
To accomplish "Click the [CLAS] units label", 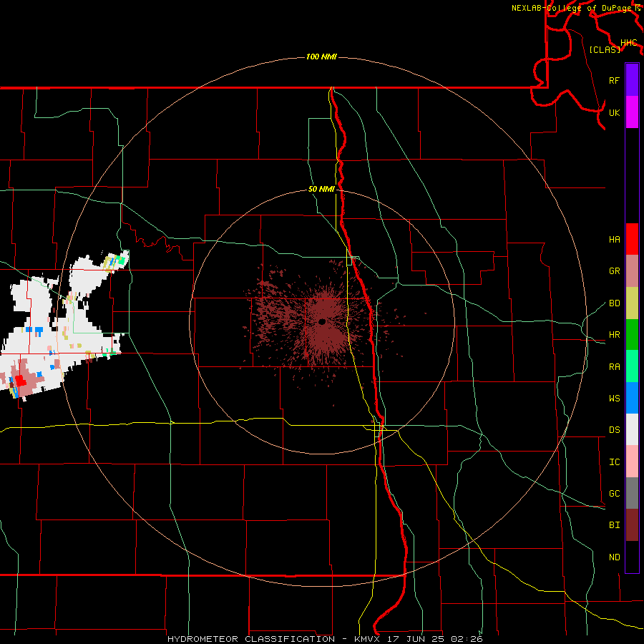I will pyautogui.click(x=605, y=49).
